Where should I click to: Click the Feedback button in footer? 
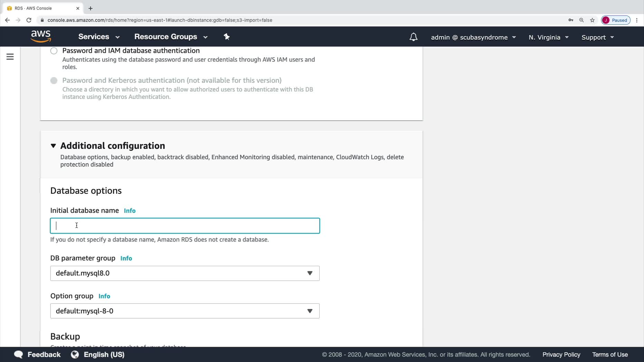tap(37, 354)
